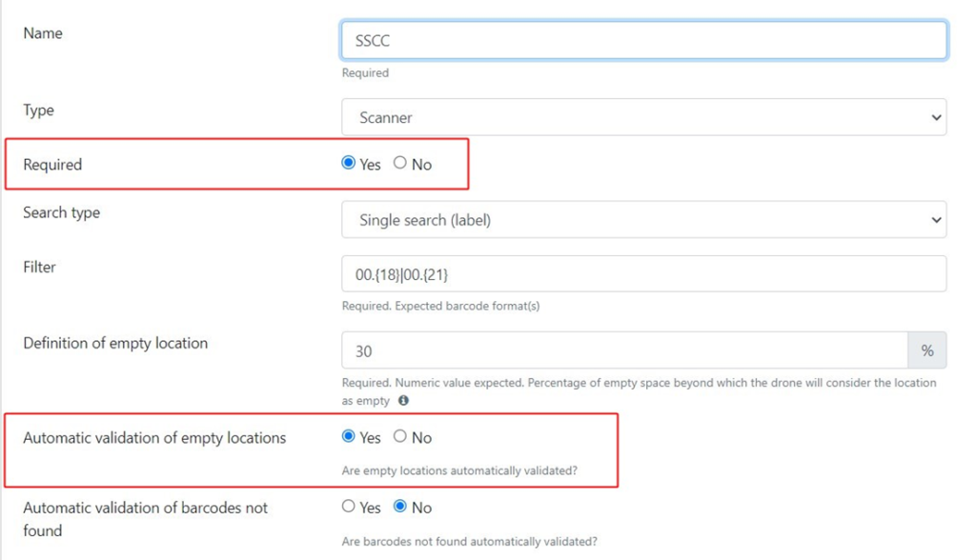Click the 'Automatic validation of barcodes not found' label

click(145, 519)
